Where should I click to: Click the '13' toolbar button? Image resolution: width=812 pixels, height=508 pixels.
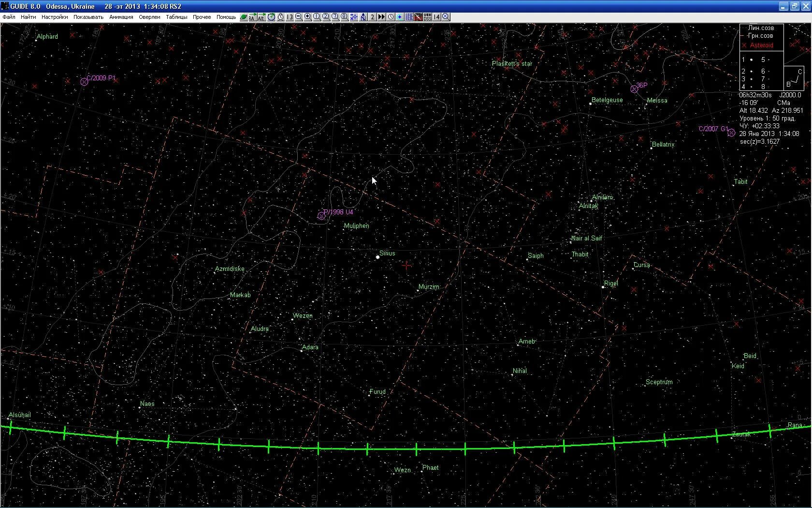(x=290, y=17)
